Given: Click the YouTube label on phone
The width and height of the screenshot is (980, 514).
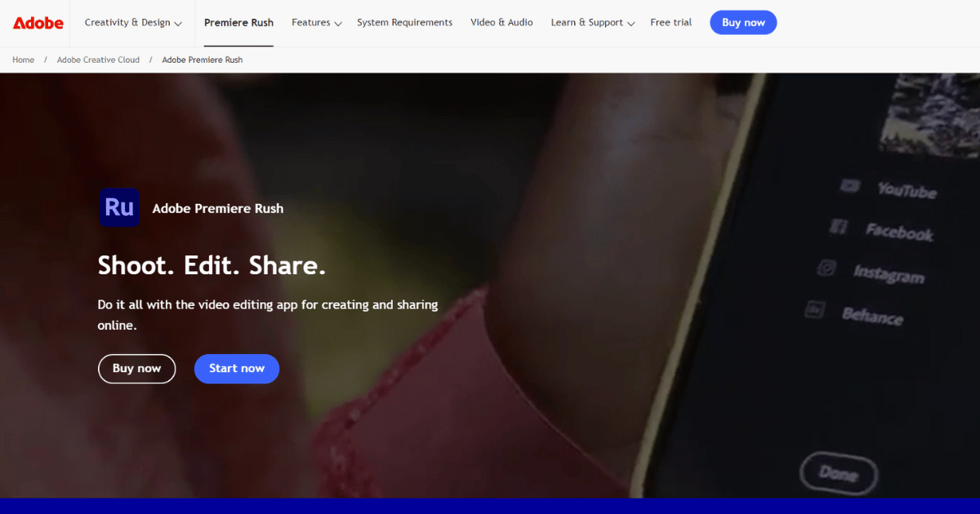Looking at the screenshot, I should coord(906,191).
